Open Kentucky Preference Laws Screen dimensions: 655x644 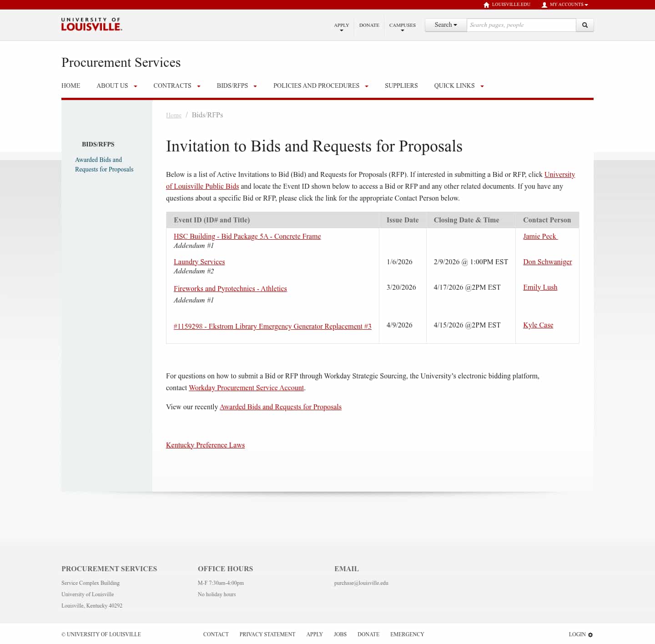tap(205, 445)
